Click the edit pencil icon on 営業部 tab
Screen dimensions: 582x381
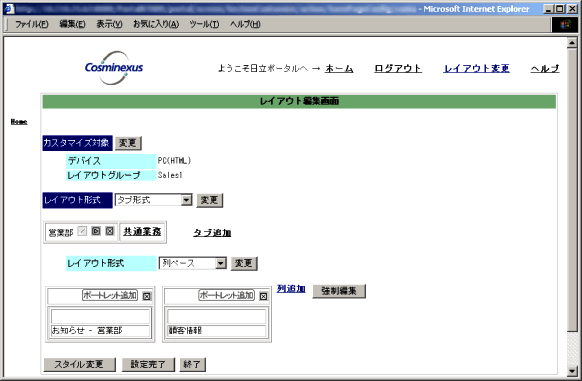tap(82, 231)
